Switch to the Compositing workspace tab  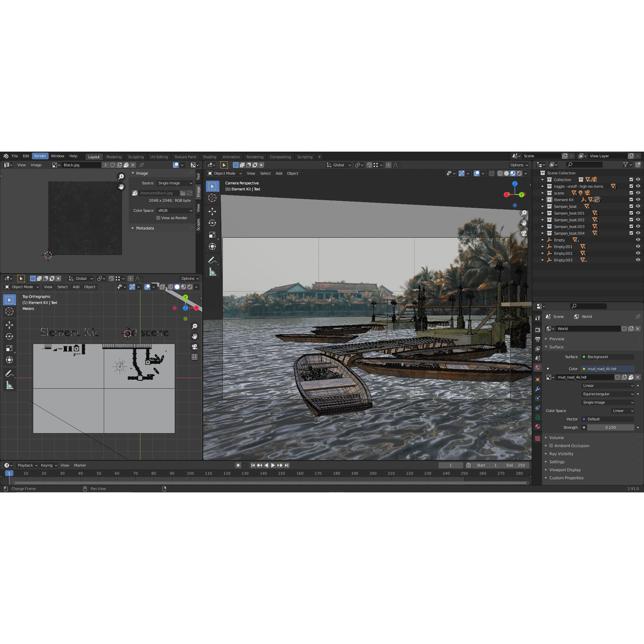[280, 157]
